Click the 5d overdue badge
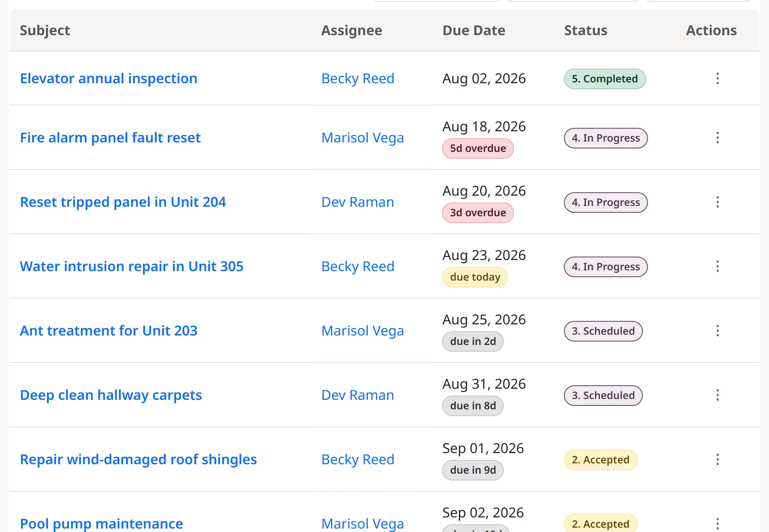Screen dimensions: 769x532 (x=478, y=148)
